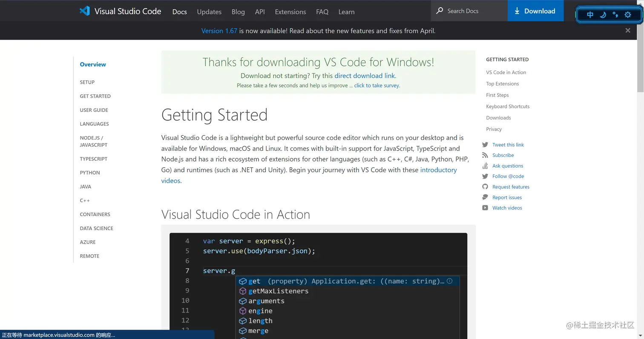Click the Visual Studio Code logo icon
Screen dimensions: 644x339
coord(85,11)
